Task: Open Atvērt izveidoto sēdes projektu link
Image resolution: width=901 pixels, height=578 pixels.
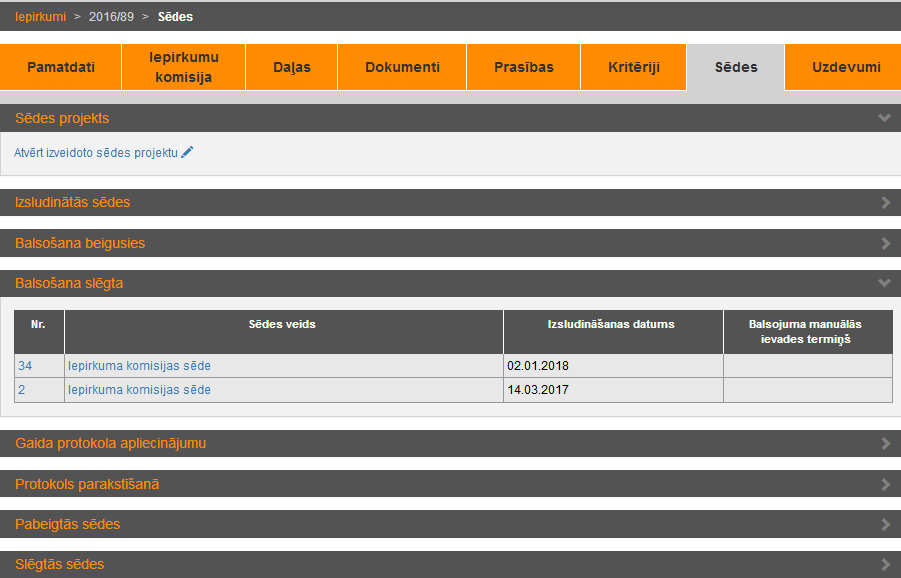Action: [x=96, y=153]
